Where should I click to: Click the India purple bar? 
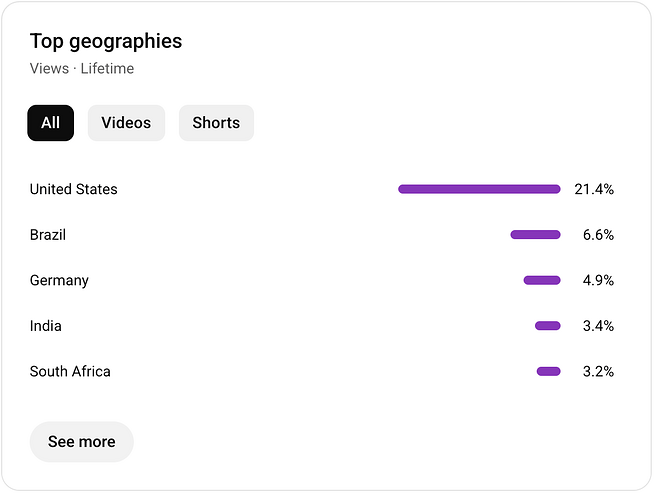point(548,326)
